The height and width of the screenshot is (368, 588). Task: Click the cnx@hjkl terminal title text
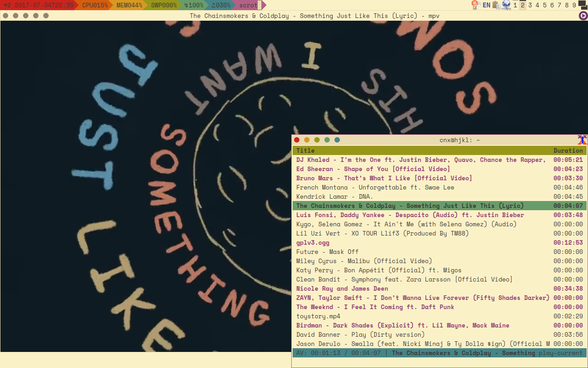(460, 140)
